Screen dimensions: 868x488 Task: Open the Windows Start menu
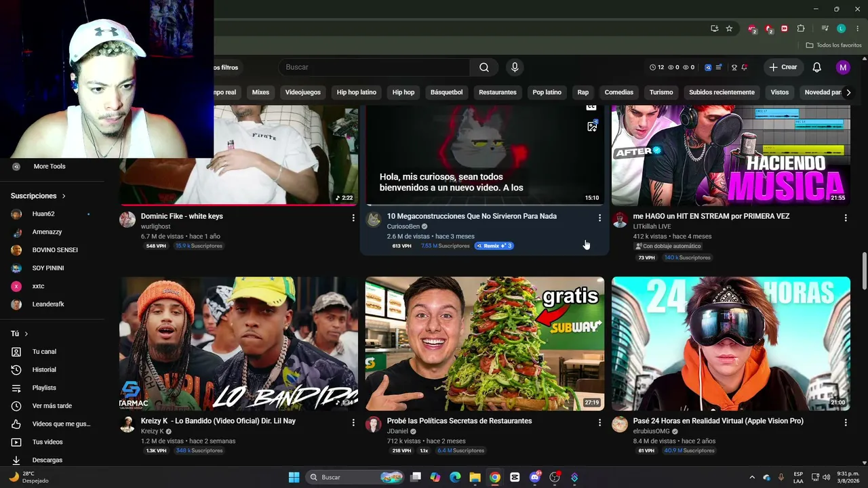[x=294, y=477]
